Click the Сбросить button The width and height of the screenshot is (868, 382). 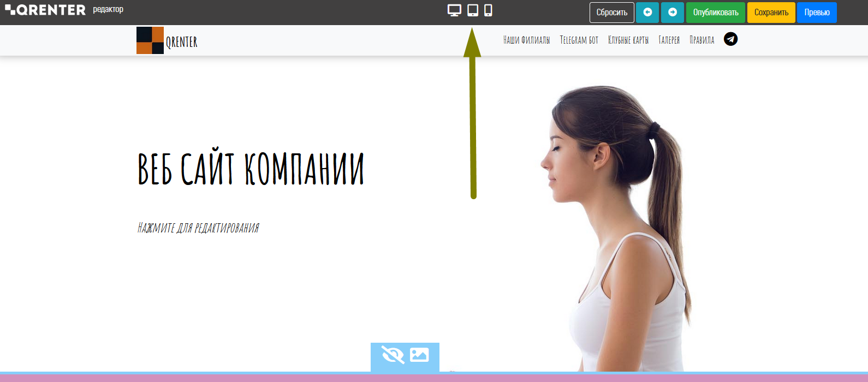pyautogui.click(x=611, y=13)
